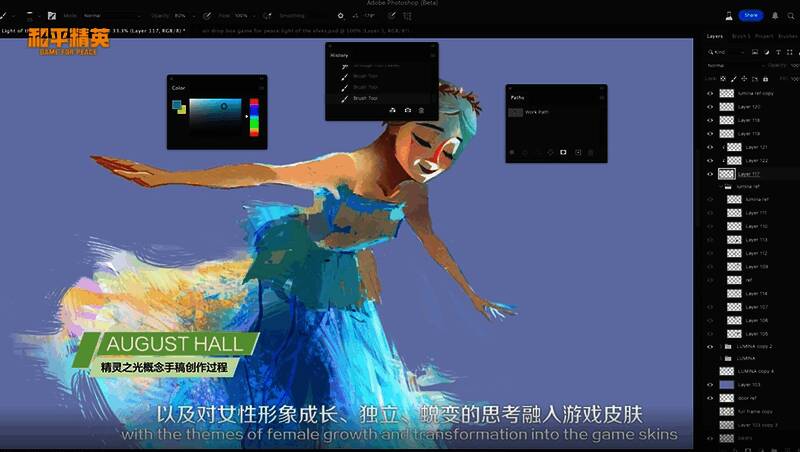Hide Layer 103 using its eye
The image size is (800, 452).
click(710, 385)
